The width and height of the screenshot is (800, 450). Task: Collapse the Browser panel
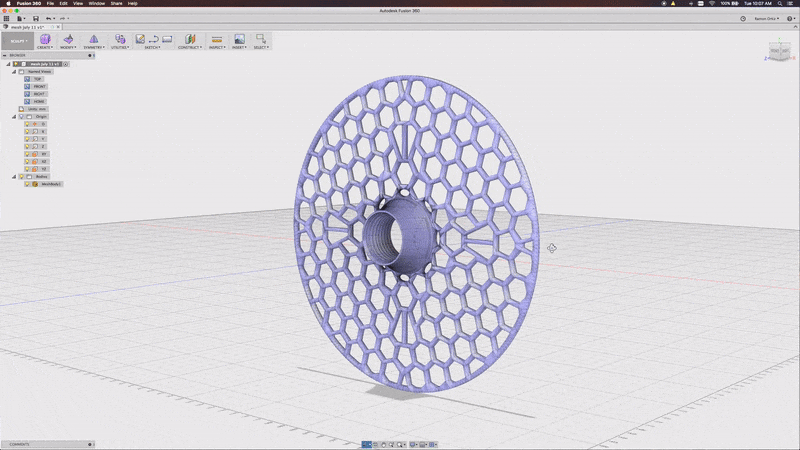coord(5,55)
